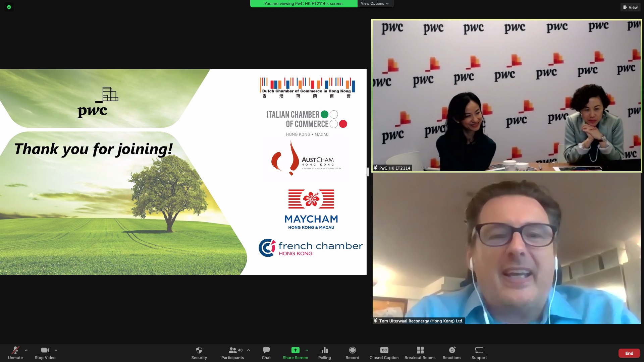
Task: Stop video with the camera button
Action: (45, 350)
